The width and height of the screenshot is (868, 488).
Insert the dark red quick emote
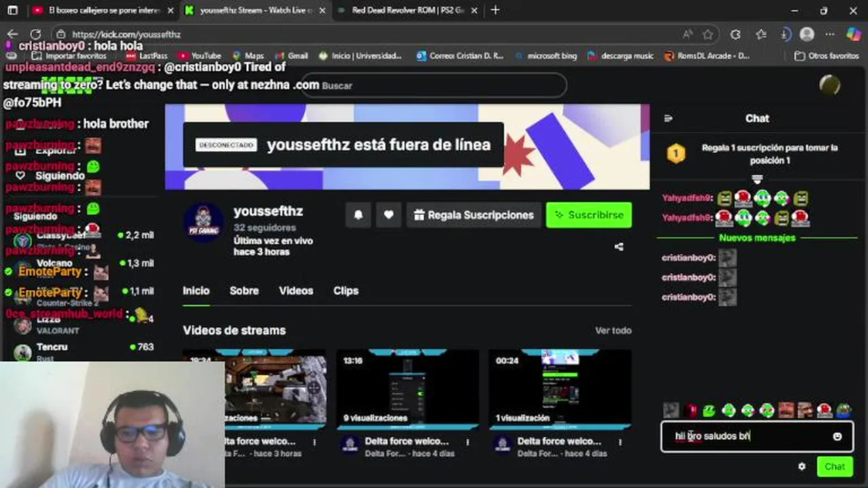click(691, 410)
